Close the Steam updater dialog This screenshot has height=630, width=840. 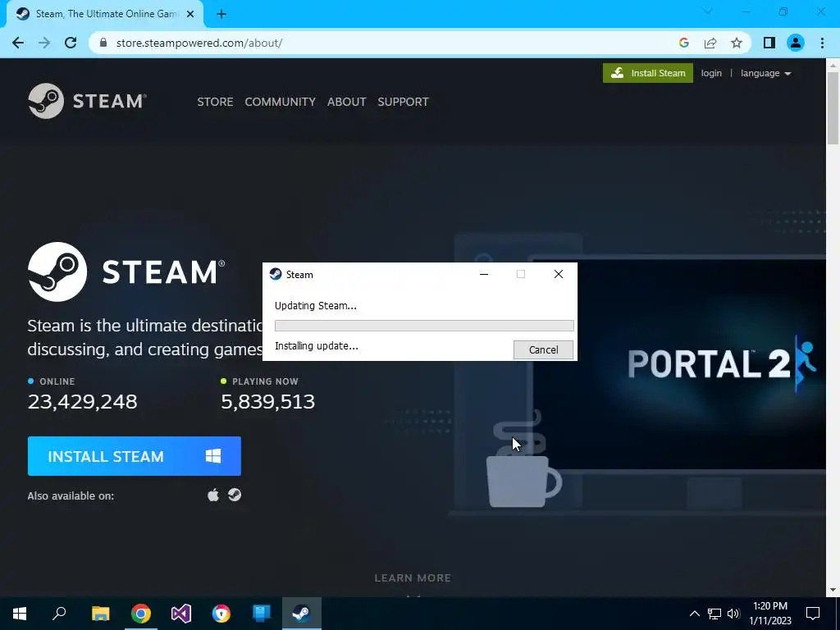(x=558, y=274)
